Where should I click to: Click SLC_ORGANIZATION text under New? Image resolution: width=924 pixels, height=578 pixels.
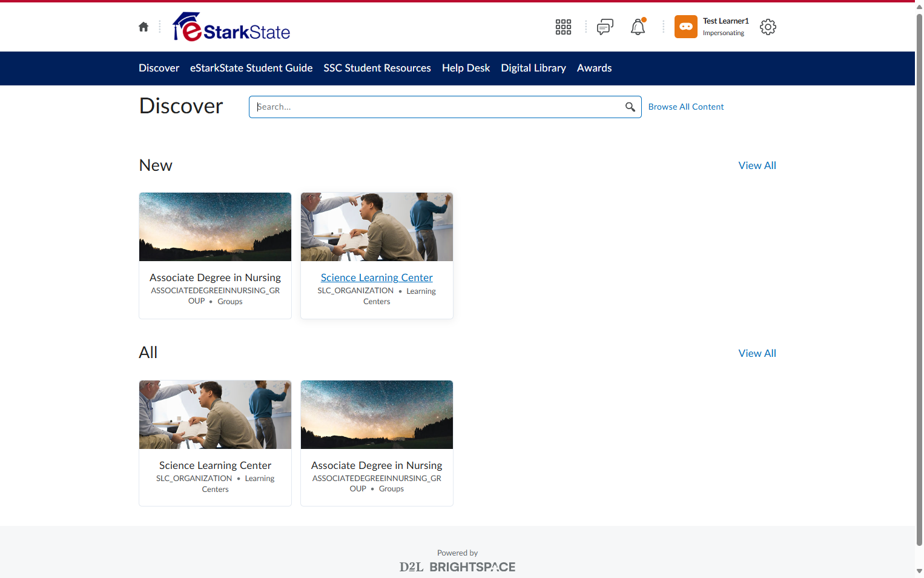coord(355,291)
